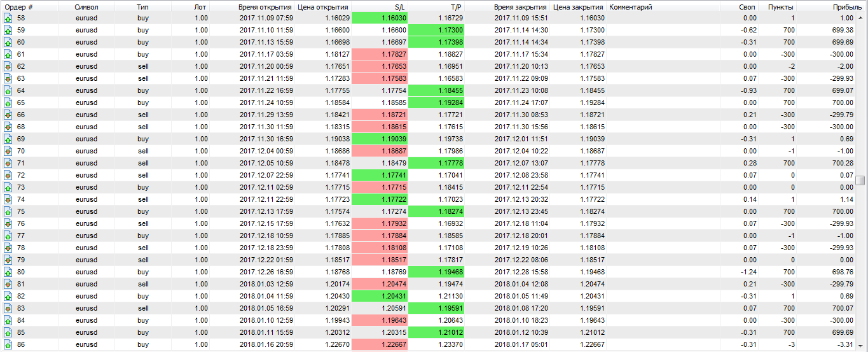Click the vertical scrollbar thumb on the right
This screenshot has height=352, width=868.
click(860, 180)
